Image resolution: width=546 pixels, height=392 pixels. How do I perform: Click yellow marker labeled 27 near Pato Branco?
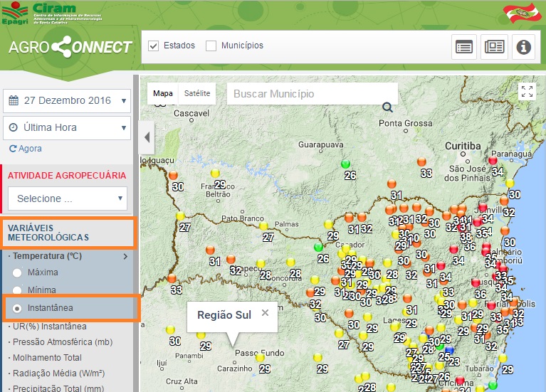[x=263, y=226]
